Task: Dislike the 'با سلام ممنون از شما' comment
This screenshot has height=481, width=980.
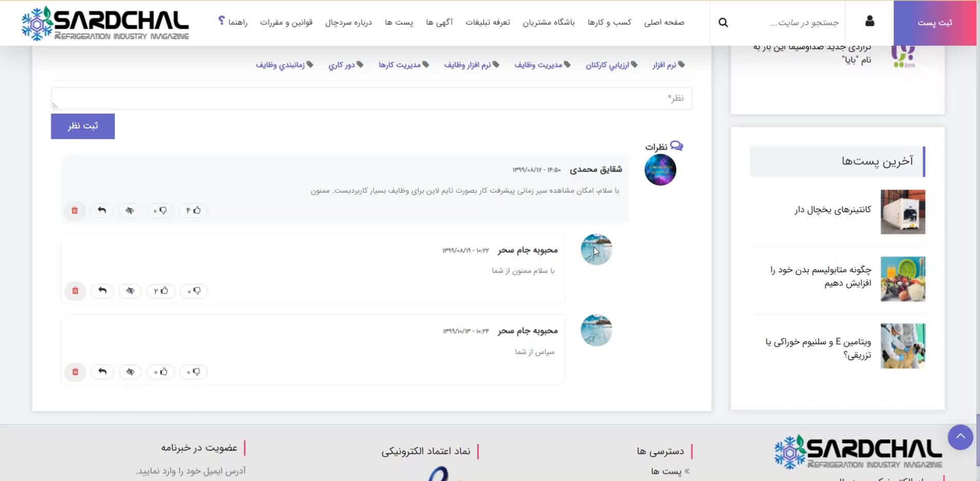Action: (x=194, y=291)
